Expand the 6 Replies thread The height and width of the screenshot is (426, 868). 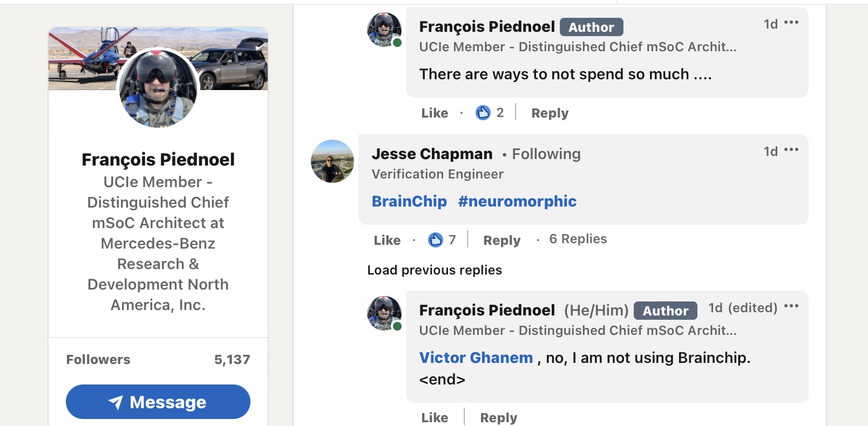(578, 239)
